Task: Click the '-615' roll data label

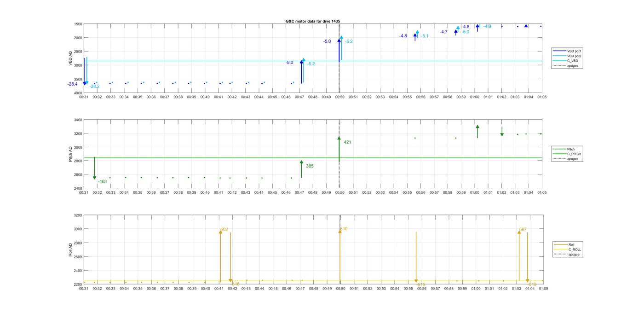Action: pyautogui.click(x=421, y=284)
